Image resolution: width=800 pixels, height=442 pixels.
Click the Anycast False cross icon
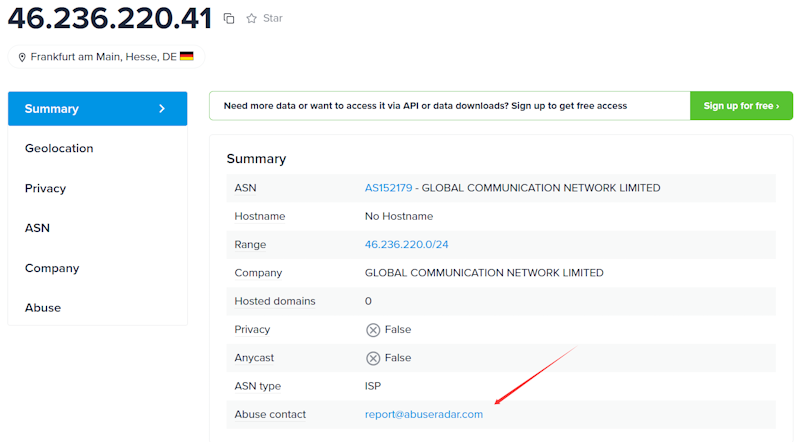[373, 358]
